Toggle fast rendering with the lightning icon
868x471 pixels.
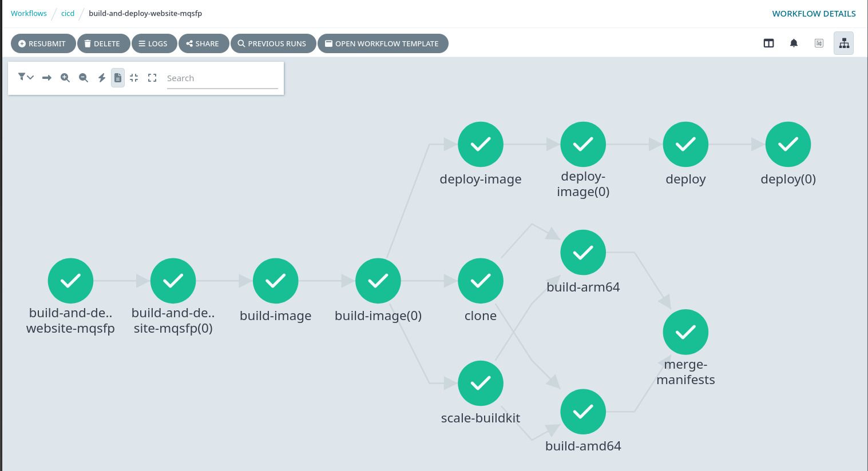[x=102, y=77]
